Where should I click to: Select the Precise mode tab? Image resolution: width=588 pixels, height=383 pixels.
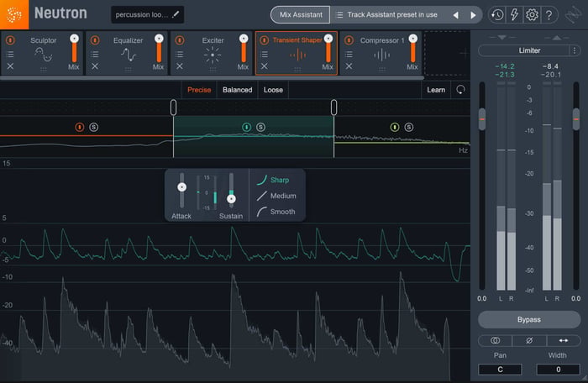199,90
